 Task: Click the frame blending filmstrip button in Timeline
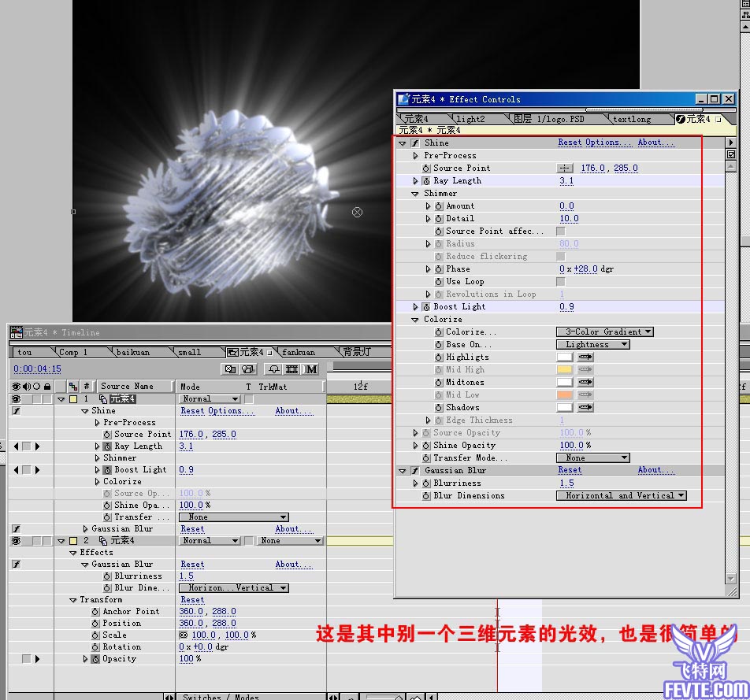pos(291,369)
